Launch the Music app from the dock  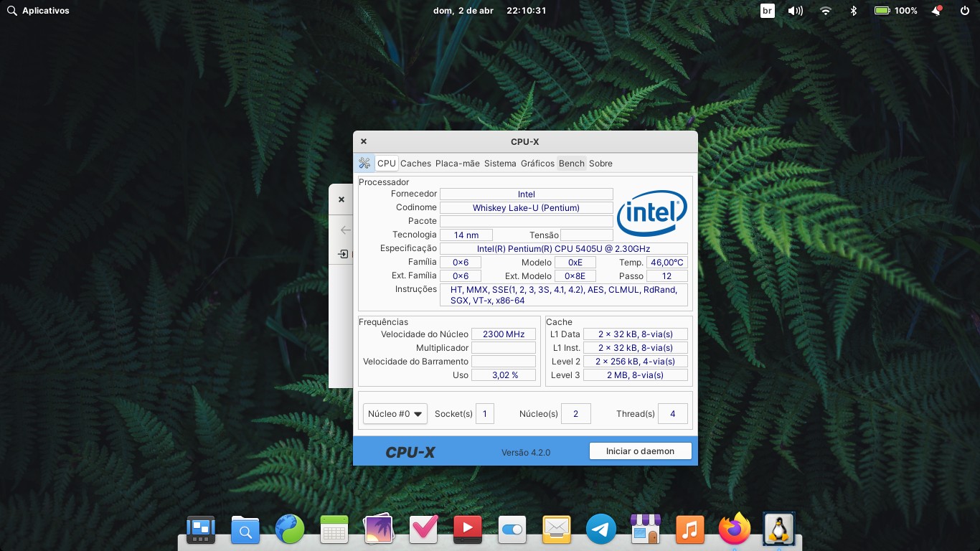[x=690, y=530]
